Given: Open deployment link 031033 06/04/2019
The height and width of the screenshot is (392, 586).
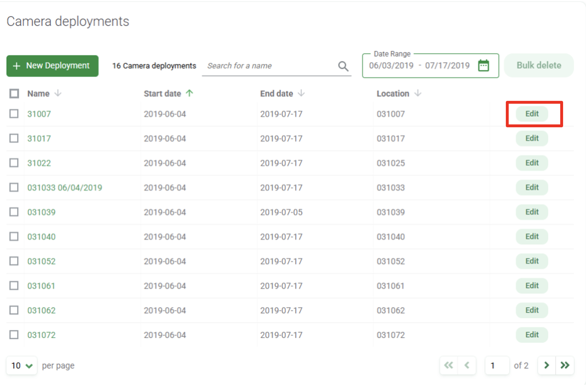Looking at the screenshot, I should (x=65, y=188).
